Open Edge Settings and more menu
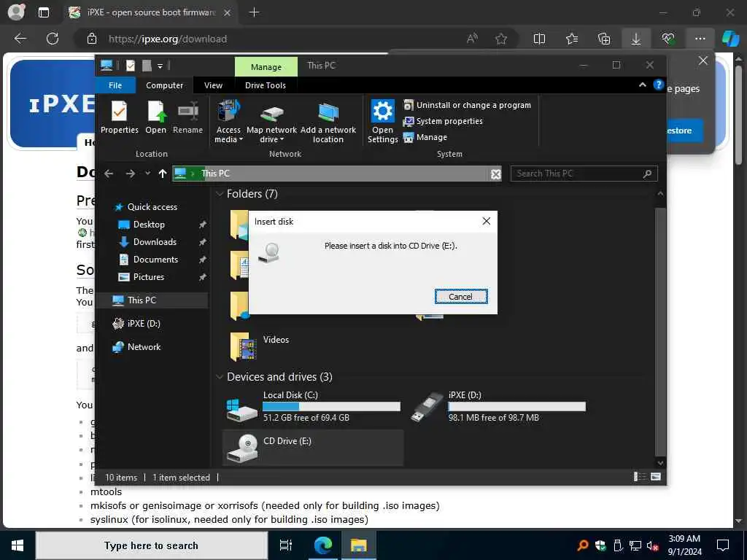Screen dimensions: 747x560 (x=700, y=39)
